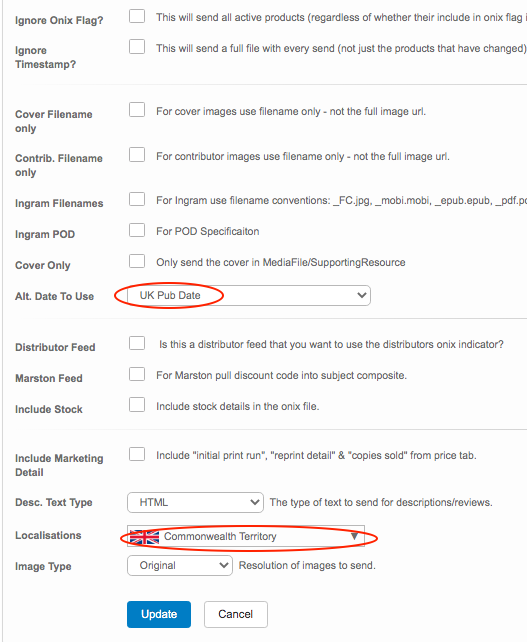Click the blue Update button
Image resolution: width=527 pixels, height=642 pixels.
click(x=159, y=614)
